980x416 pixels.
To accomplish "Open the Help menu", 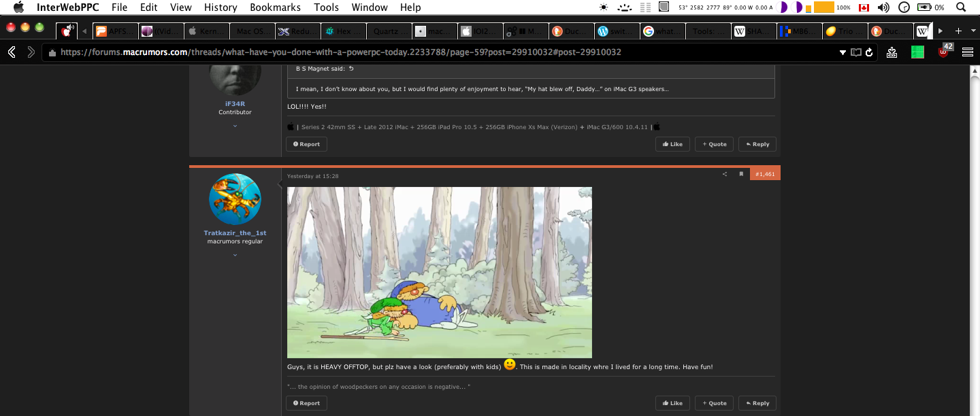I will tap(410, 7).
